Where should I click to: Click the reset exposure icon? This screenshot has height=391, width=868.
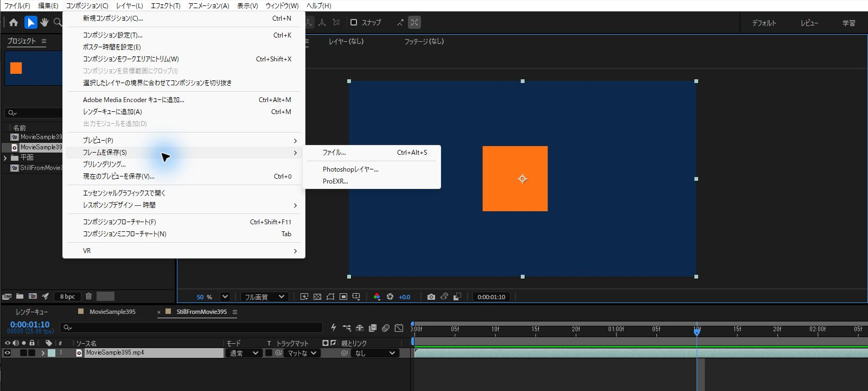390,297
